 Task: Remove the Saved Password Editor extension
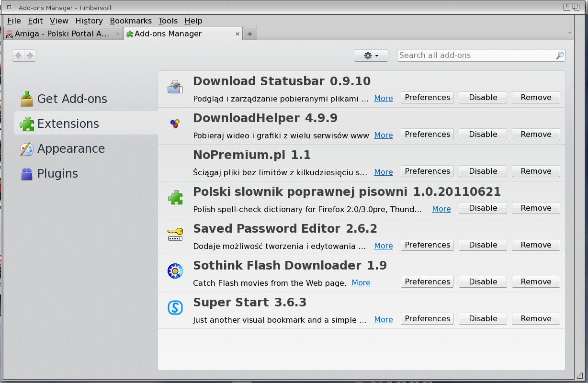[x=536, y=245]
